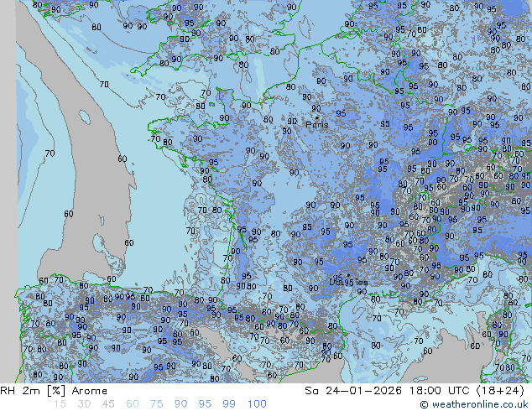Select the 30 value in legend
The image size is (532, 411).
(x=84, y=403)
